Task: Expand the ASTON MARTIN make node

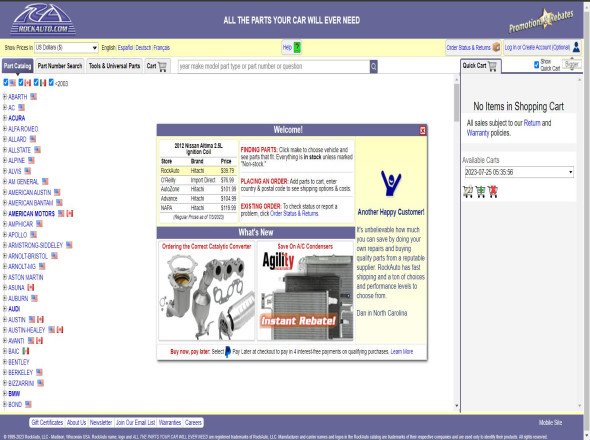Action: [x=5, y=277]
